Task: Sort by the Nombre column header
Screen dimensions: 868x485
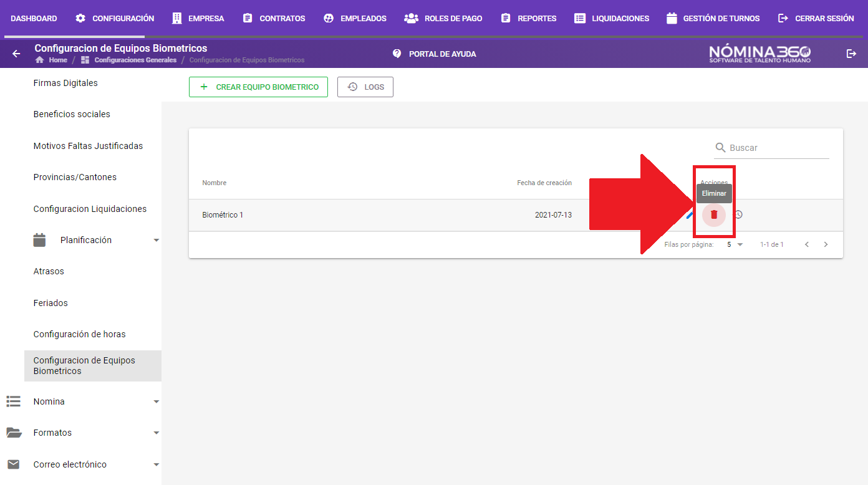Action: point(215,183)
